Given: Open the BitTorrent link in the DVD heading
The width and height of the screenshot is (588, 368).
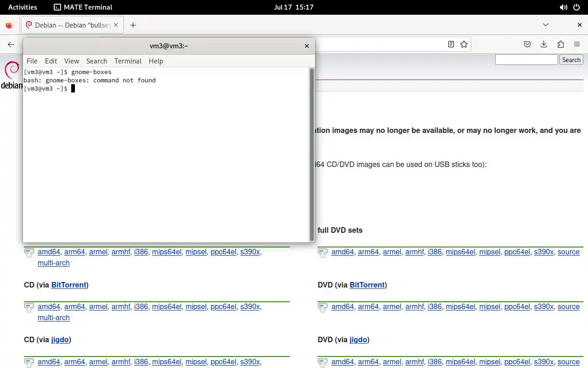Looking at the screenshot, I should (367, 285).
